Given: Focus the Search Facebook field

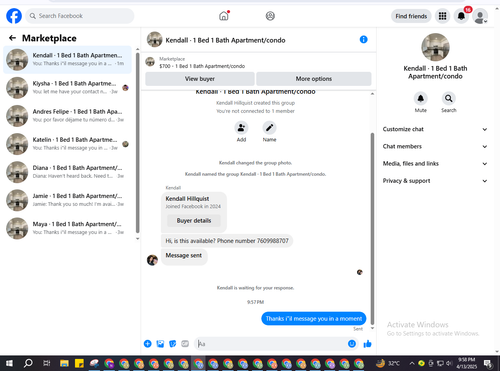Looking at the screenshot, I should tap(80, 16).
